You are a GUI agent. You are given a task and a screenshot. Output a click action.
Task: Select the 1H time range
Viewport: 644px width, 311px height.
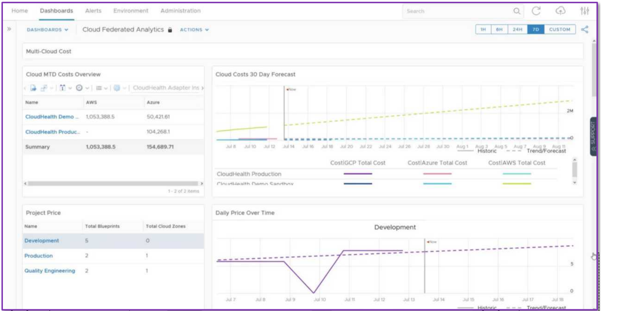483,29
